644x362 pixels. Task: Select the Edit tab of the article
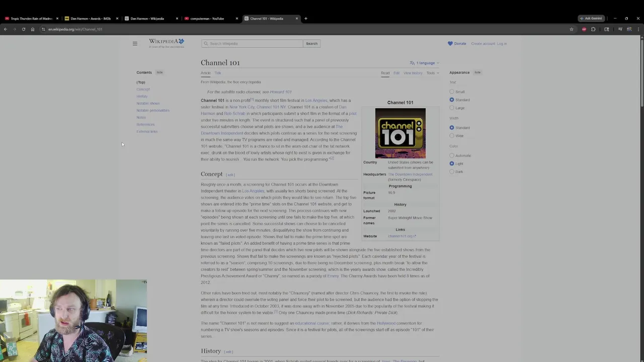396,73
